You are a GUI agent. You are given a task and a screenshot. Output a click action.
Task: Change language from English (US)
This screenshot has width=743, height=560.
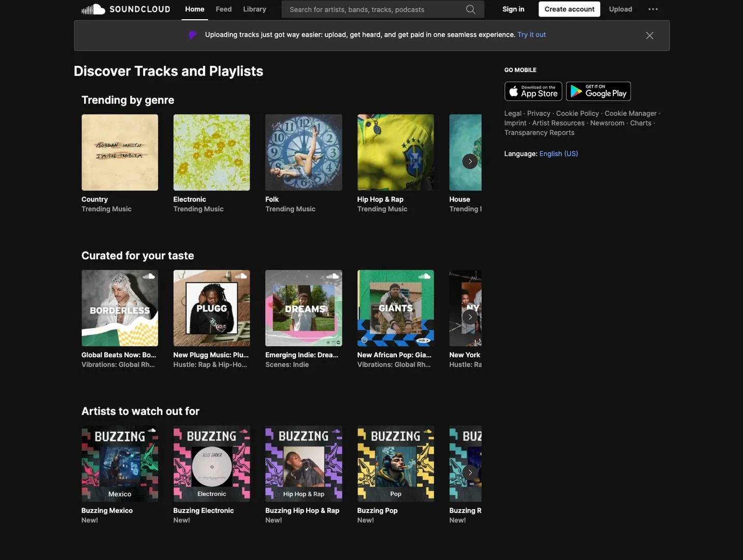pyautogui.click(x=558, y=153)
